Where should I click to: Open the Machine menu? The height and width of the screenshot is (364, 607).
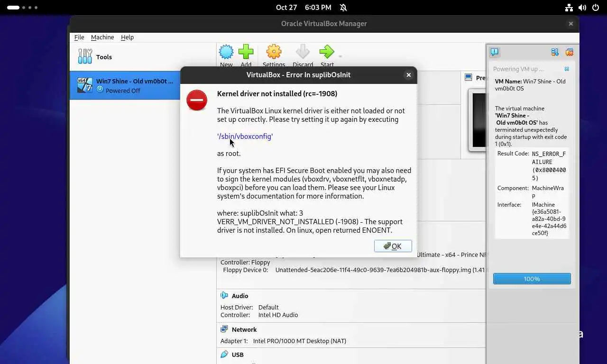pyautogui.click(x=102, y=37)
